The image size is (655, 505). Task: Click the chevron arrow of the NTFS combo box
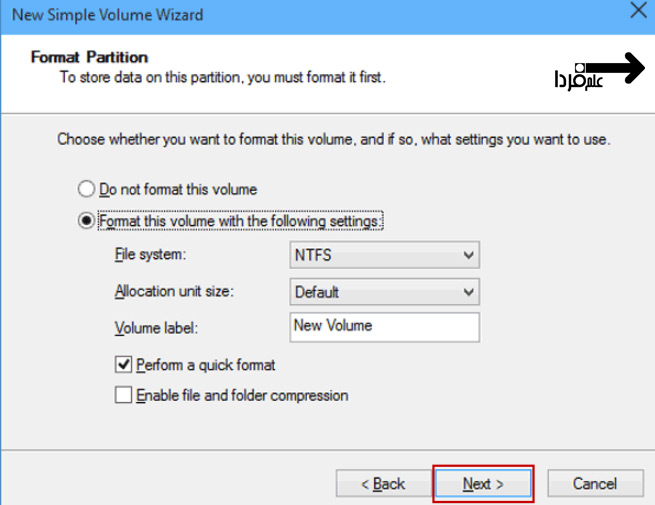tap(468, 256)
